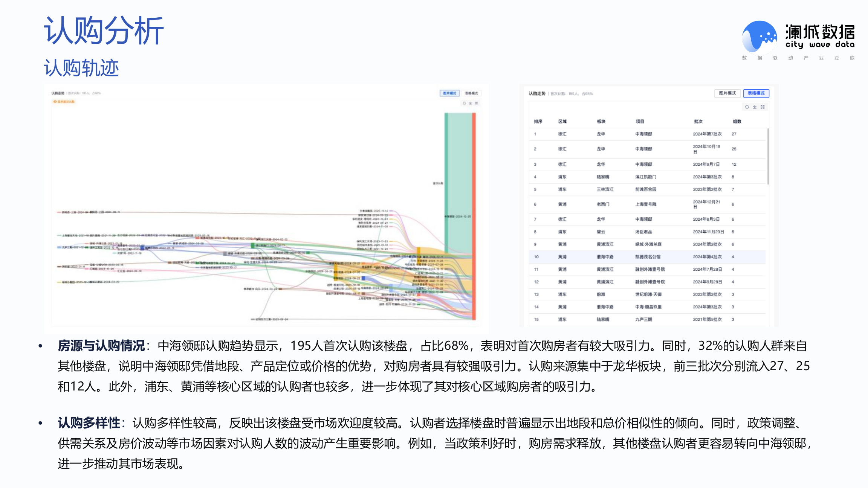This screenshot has width=868, height=488.
Task: Click the 2024年8月3日 batch cell
Action: [706, 219]
